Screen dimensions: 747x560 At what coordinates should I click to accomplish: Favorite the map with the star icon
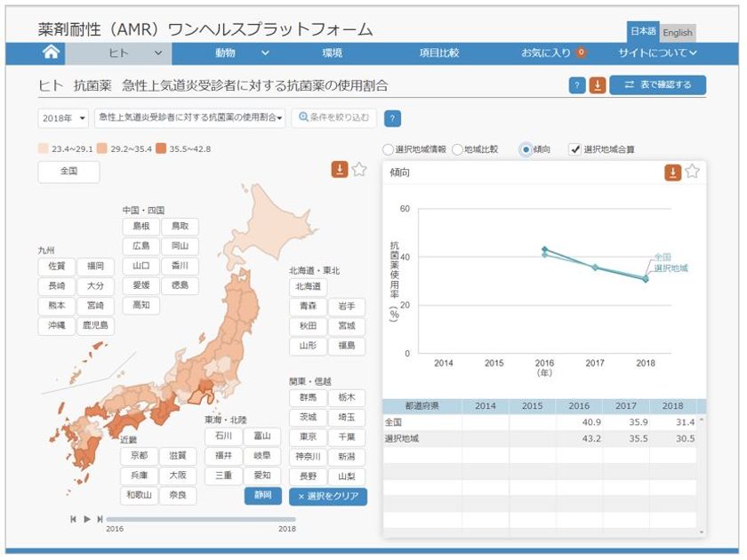pos(359,169)
